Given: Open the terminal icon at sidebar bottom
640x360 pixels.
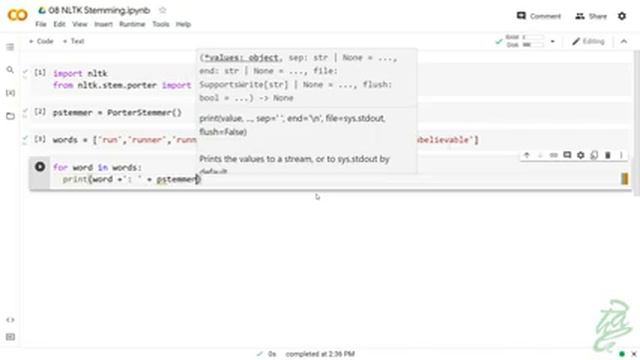Looking at the screenshot, I should pyautogui.click(x=10, y=337).
